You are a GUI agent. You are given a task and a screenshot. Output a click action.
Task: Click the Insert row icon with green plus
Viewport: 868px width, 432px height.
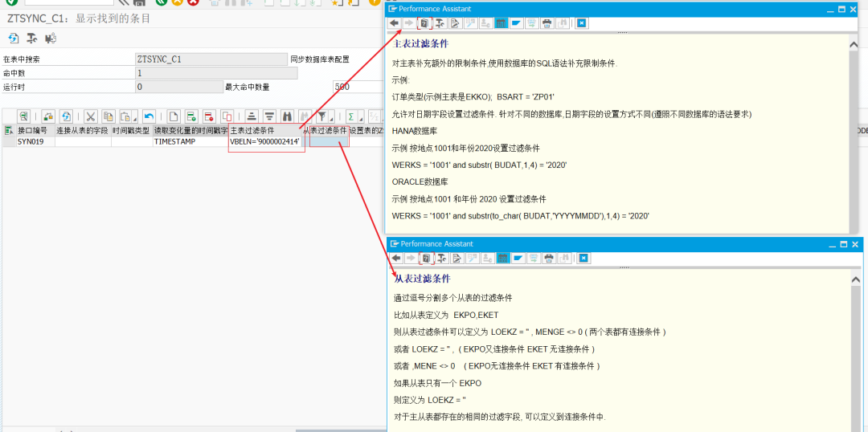point(191,116)
